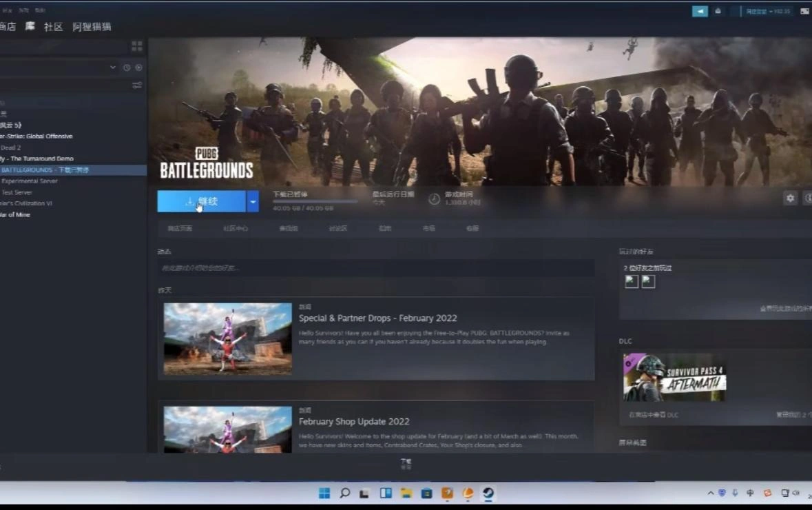Open the game info icon beside gear
This screenshot has height=510, width=812.
(808, 198)
